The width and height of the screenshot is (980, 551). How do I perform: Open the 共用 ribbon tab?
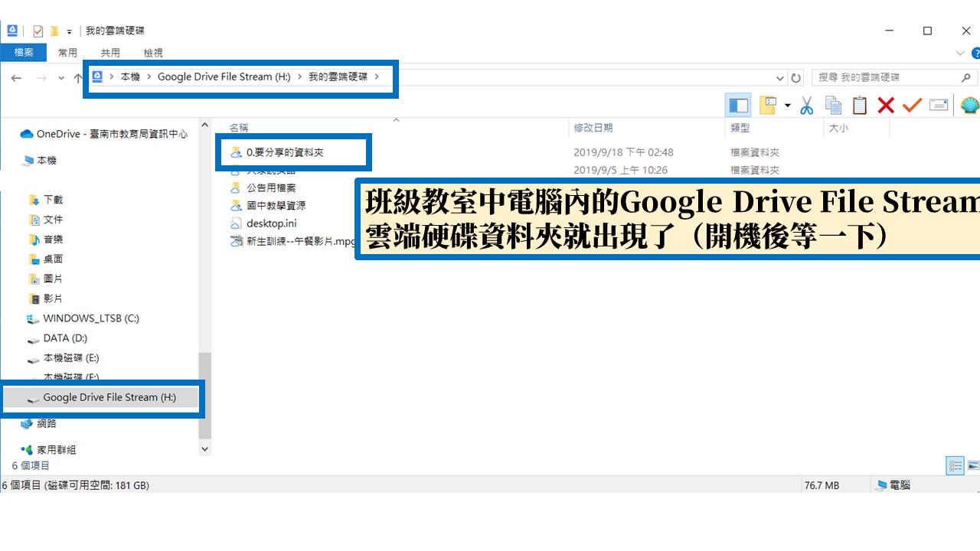(x=110, y=53)
